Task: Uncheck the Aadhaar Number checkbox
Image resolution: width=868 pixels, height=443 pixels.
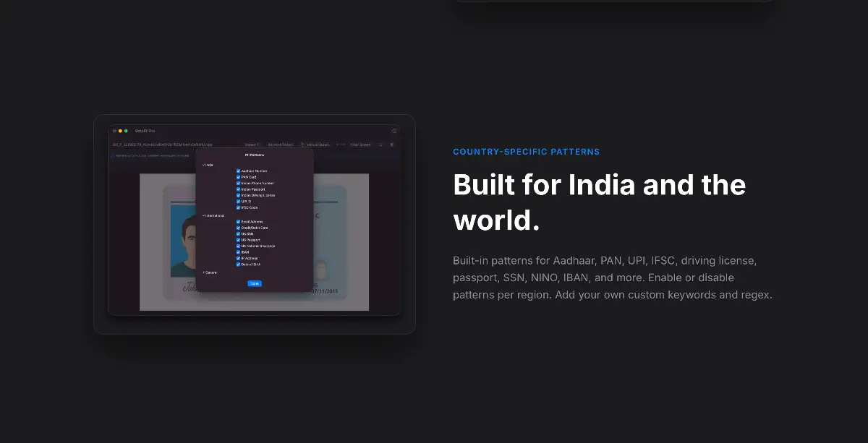Action: (x=238, y=171)
